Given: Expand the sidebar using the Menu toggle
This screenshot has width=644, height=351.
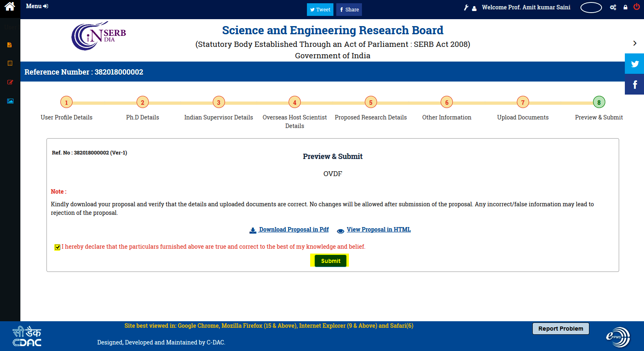Looking at the screenshot, I should click(x=37, y=6).
